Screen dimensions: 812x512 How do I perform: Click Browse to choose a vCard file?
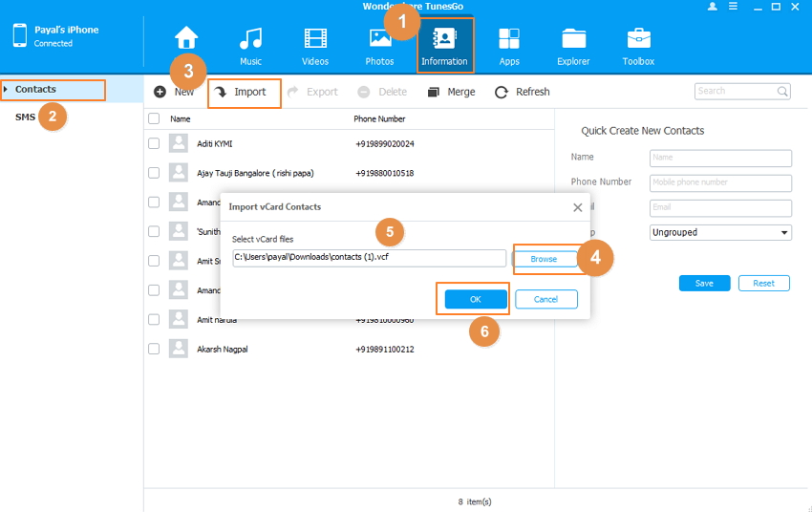click(544, 259)
